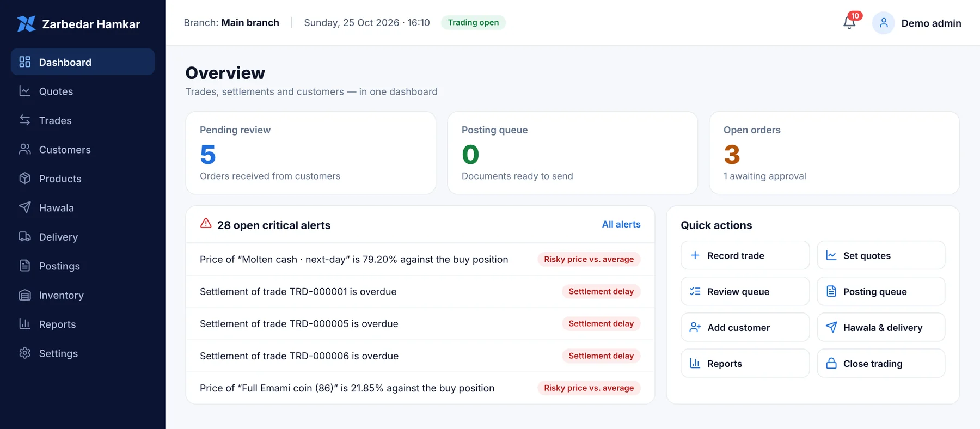
Task: Click the Postings document icon in sidebar
Action: (25, 266)
